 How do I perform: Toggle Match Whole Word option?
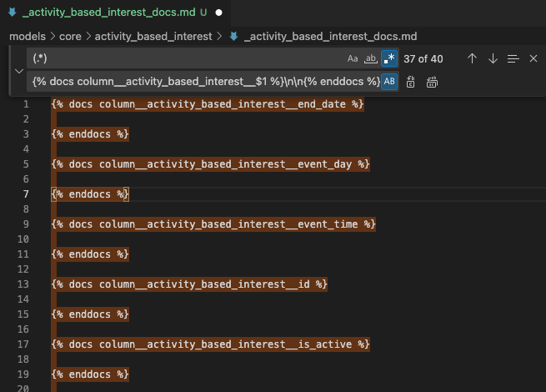click(x=371, y=58)
